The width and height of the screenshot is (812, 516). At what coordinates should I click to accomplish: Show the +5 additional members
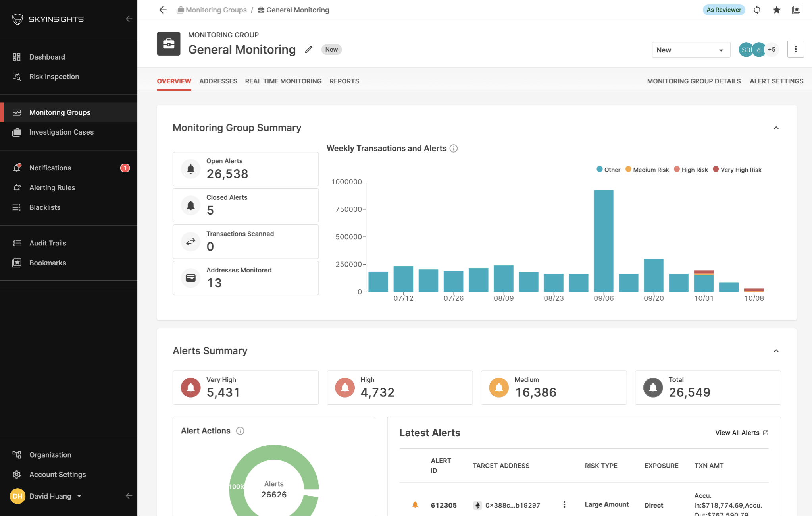coord(772,50)
